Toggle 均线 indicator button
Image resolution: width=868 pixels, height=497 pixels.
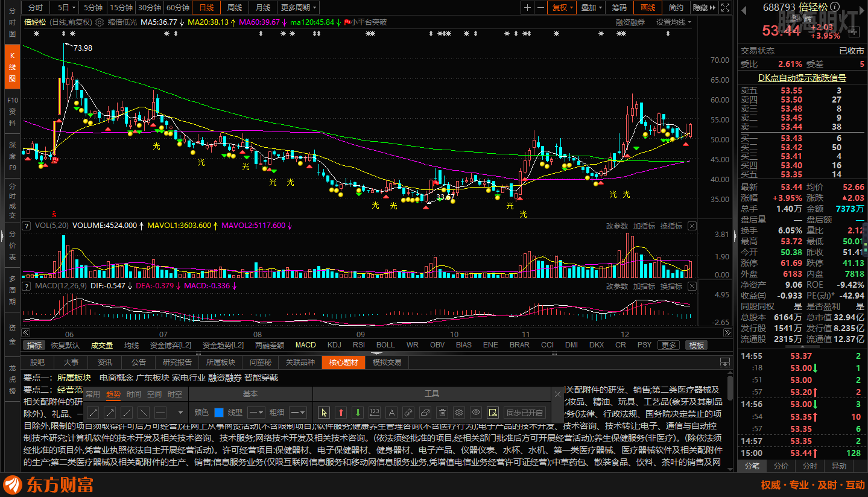pyautogui.click(x=131, y=345)
